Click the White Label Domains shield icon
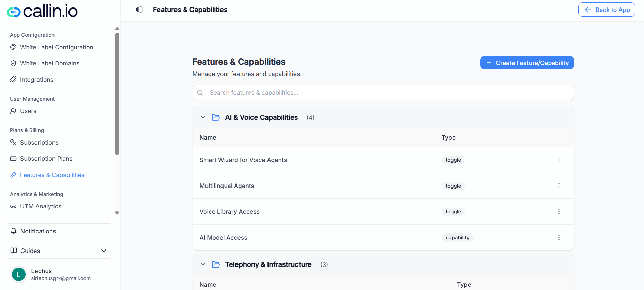Image resolution: width=644 pixels, height=290 pixels. [13, 63]
